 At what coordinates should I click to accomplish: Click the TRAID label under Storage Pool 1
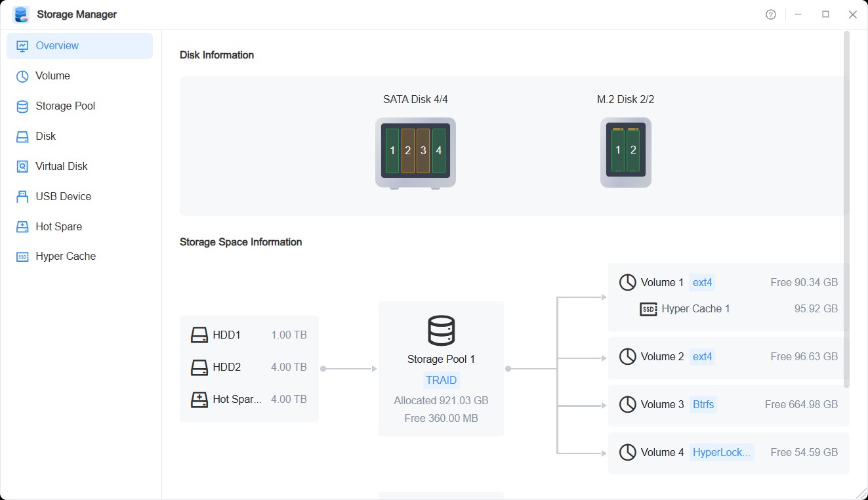[441, 380]
